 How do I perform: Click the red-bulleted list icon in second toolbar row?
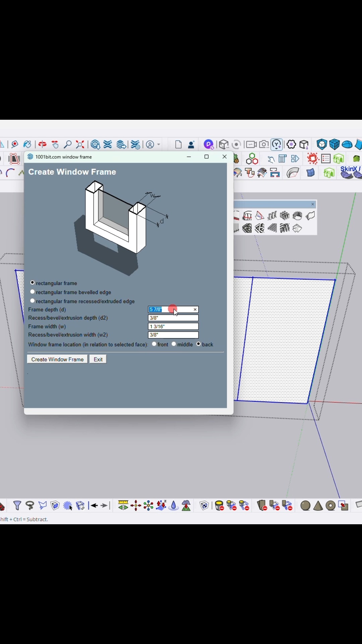tap(326, 159)
